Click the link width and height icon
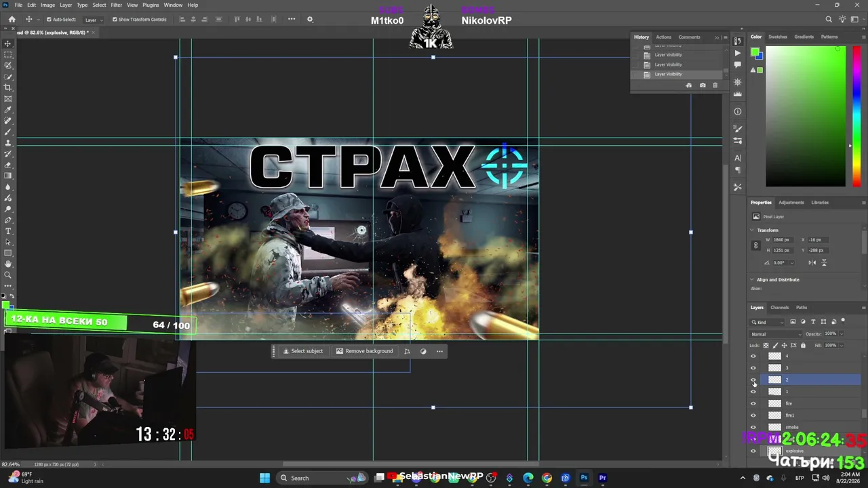This screenshot has height=488, width=868. pos(756,245)
